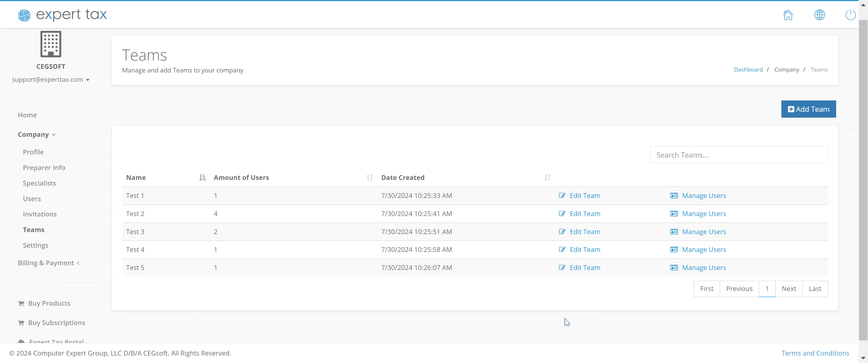The height and width of the screenshot is (363, 868).
Task: Click ID card icon in Test 5 row
Action: click(674, 268)
